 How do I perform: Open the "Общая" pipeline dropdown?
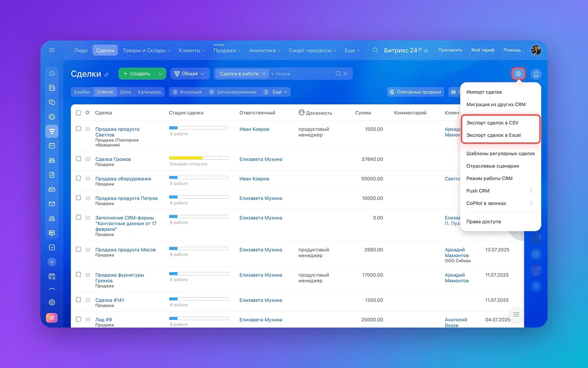point(190,74)
